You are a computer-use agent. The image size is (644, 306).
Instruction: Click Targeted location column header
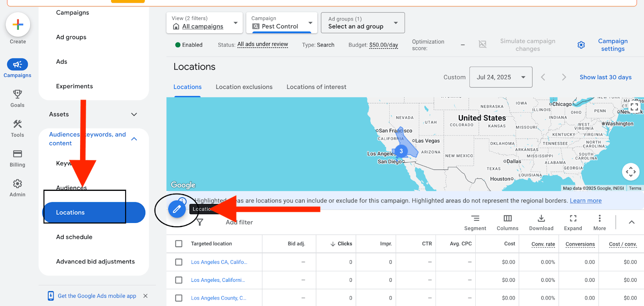click(211, 244)
